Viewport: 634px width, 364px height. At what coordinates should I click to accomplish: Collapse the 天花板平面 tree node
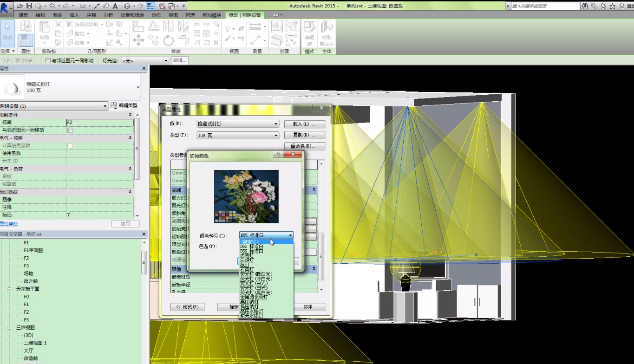9,289
